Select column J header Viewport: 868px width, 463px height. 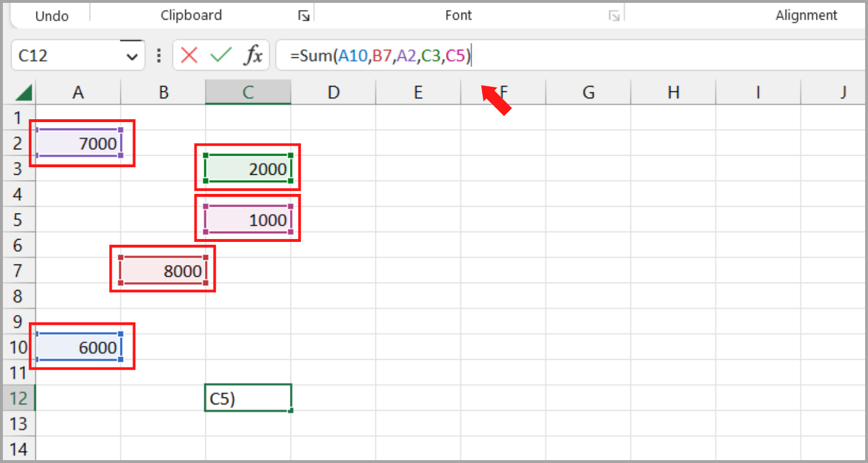[x=834, y=92]
